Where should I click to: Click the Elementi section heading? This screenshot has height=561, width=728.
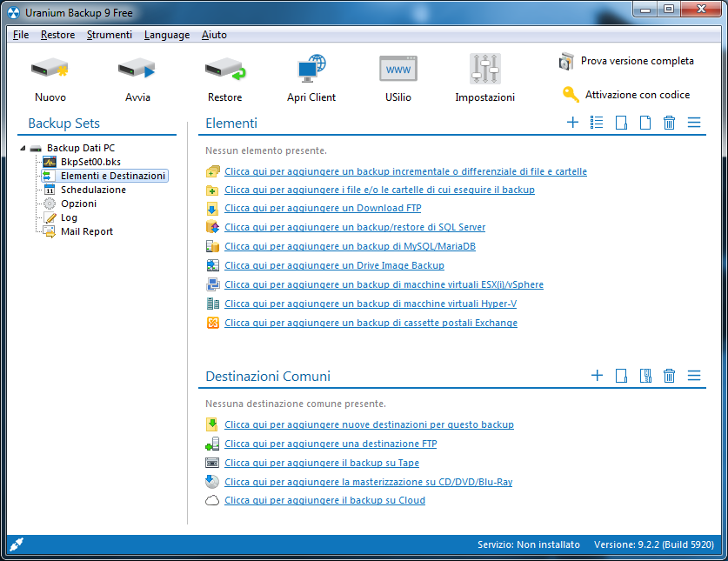point(231,123)
